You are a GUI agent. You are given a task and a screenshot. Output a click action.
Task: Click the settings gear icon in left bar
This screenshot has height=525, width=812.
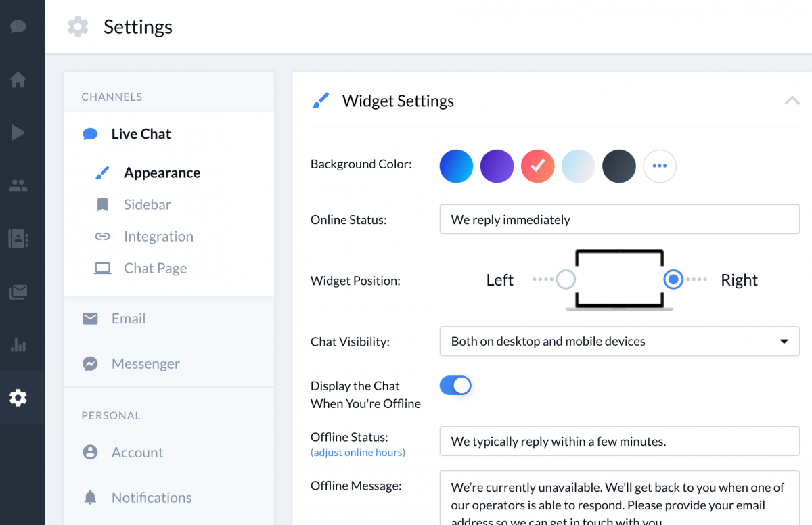18,398
